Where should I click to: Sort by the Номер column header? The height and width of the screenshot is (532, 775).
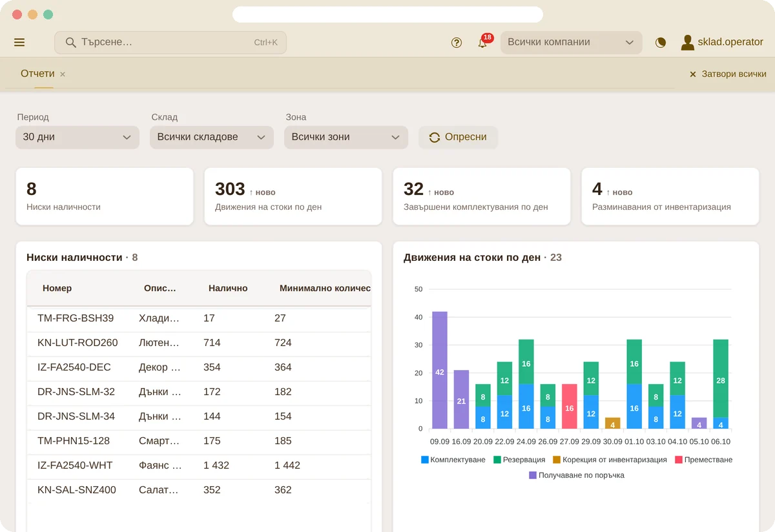(57, 289)
